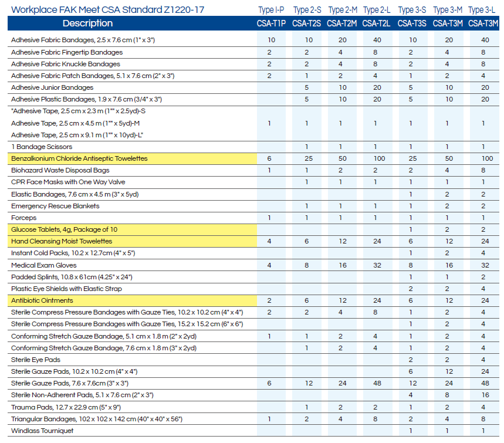Click 'Sterile Gauze Pads, 10.2 x 10.2 cm' label
The width and height of the screenshot is (504, 443).
point(75,371)
